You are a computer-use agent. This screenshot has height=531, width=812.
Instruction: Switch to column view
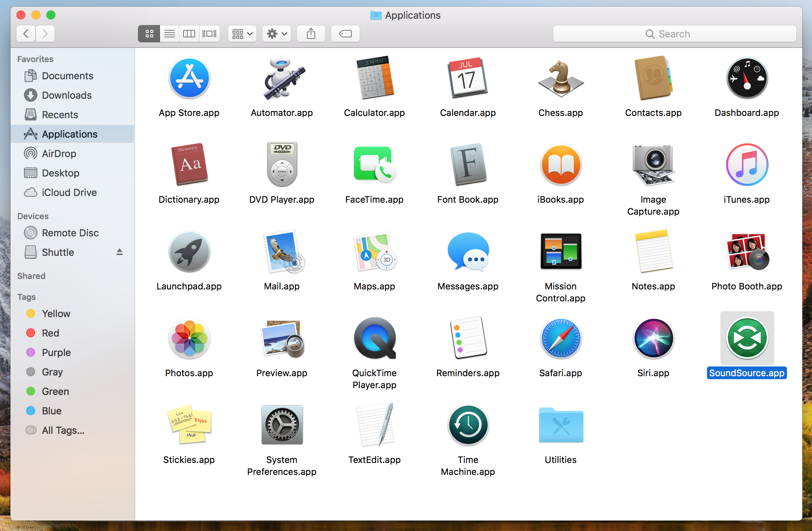(x=189, y=34)
